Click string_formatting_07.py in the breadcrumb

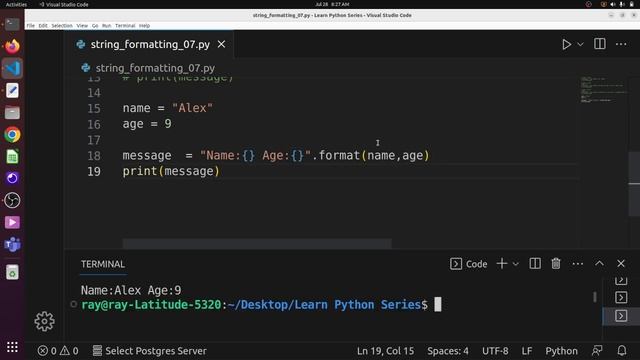click(155, 68)
